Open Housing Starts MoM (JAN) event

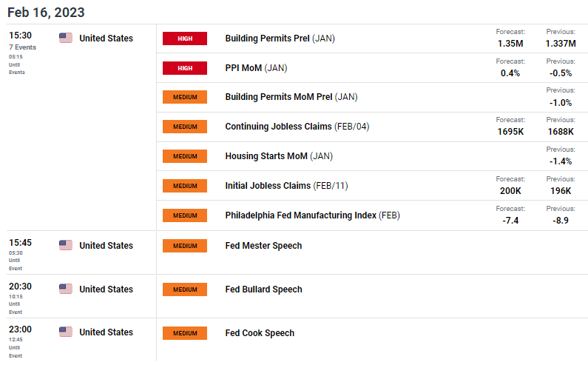279,155
